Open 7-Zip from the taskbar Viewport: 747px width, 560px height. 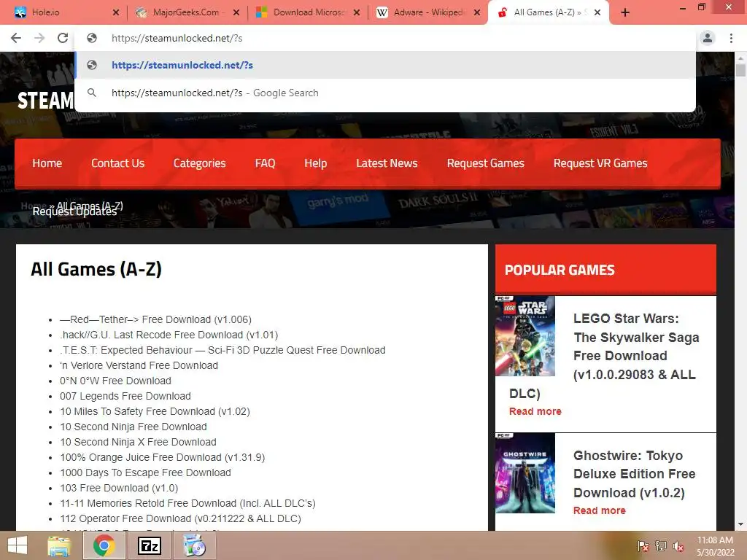149,545
